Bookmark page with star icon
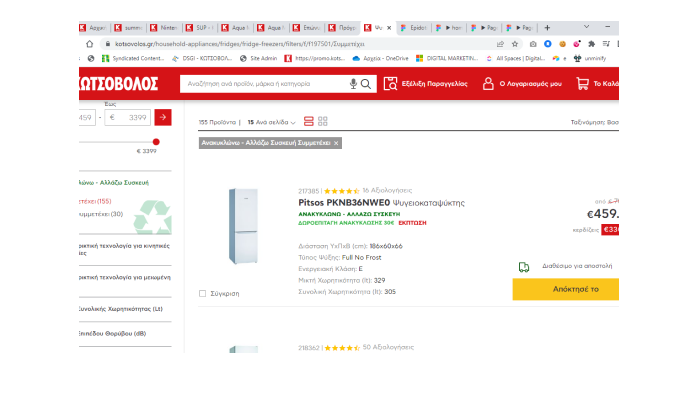The width and height of the screenshot is (698, 393). click(515, 44)
